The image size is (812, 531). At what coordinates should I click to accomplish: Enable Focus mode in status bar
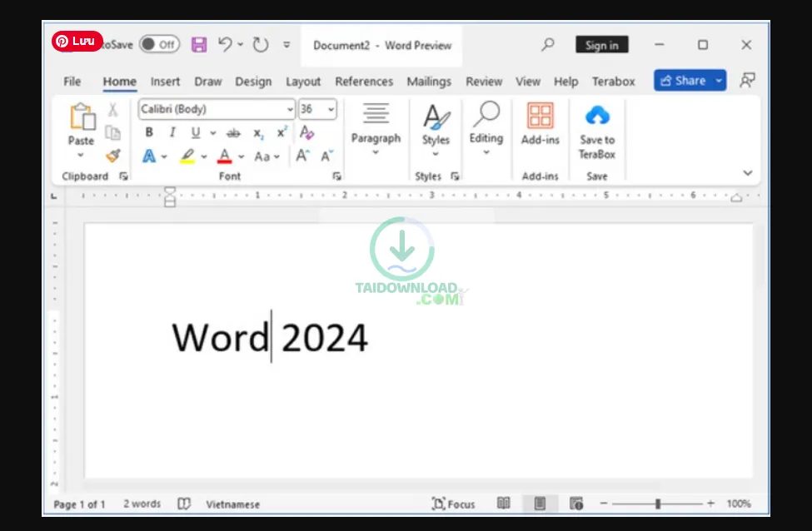click(453, 504)
